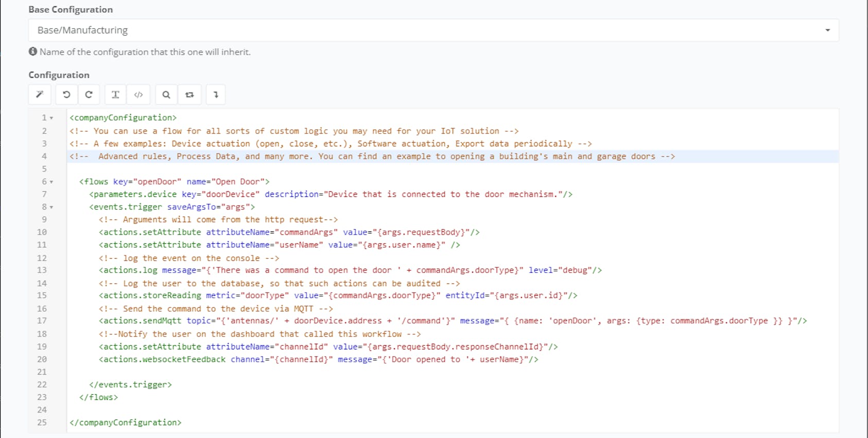Click the actions.websocketFeedback line

coord(319,359)
